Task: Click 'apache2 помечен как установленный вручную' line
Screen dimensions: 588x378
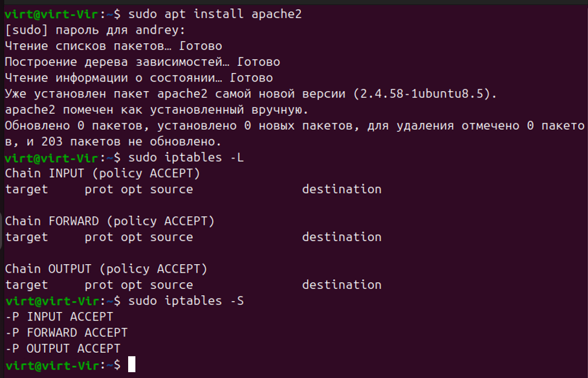Action: pyautogui.click(x=157, y=110)
